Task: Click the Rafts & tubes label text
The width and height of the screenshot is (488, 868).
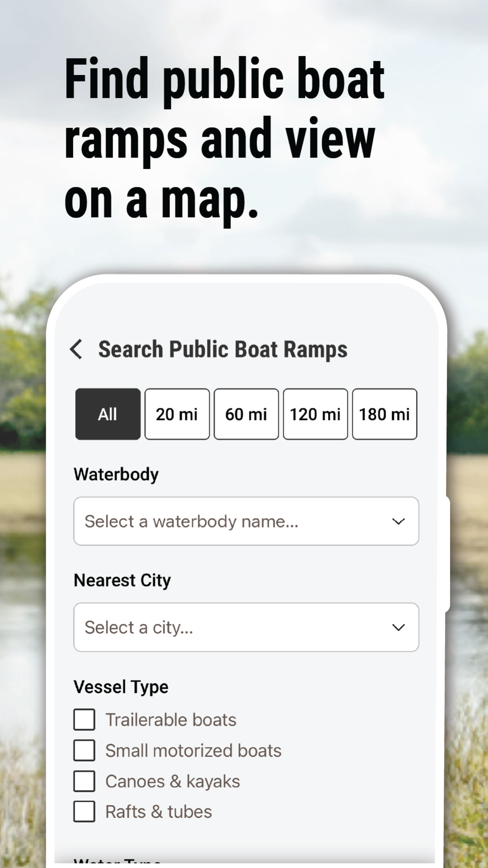Action: click(159, 811)
